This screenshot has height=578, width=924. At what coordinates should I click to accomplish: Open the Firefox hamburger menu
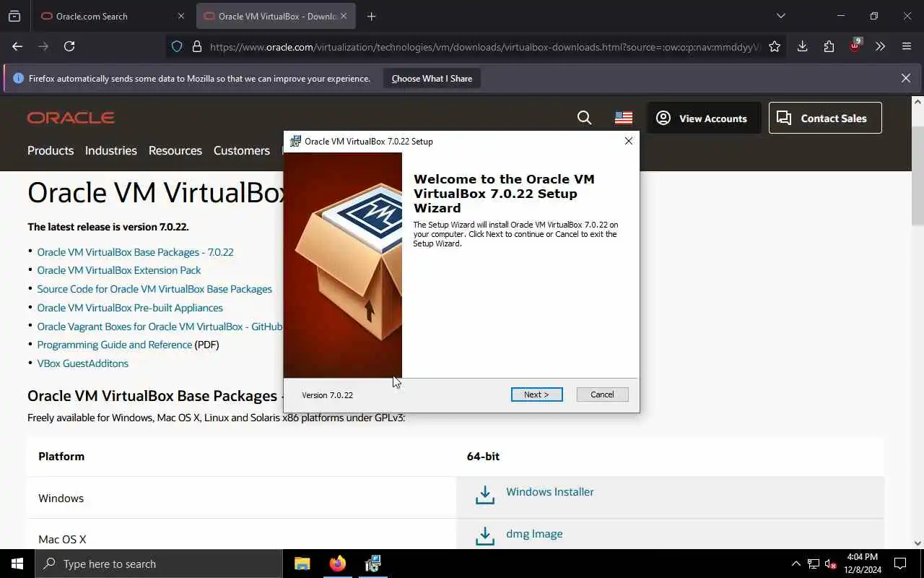907,46
